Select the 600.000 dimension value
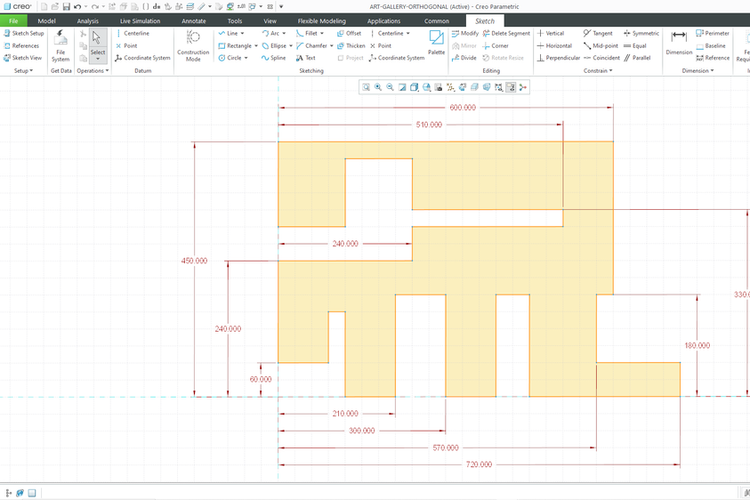 [x=462, y=107]
